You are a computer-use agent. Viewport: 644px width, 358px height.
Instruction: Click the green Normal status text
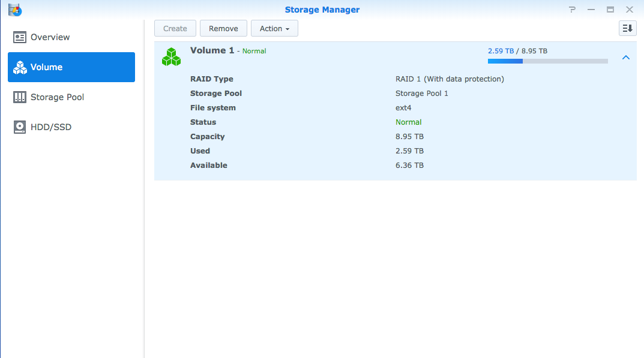[x=408, y=122]
